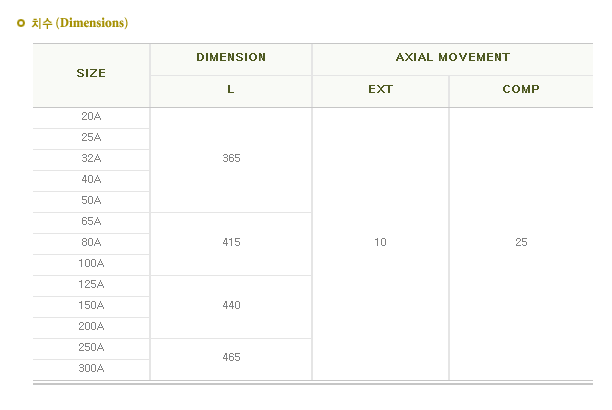The height and width of the screenshot is (410, 612).
Task: Click the 200A size cell
Action: (x=91, y=326)
